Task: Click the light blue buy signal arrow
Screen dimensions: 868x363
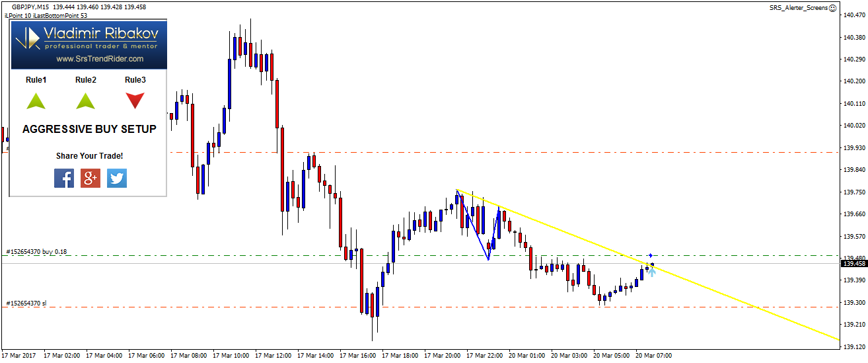Action: coord(651,271)
